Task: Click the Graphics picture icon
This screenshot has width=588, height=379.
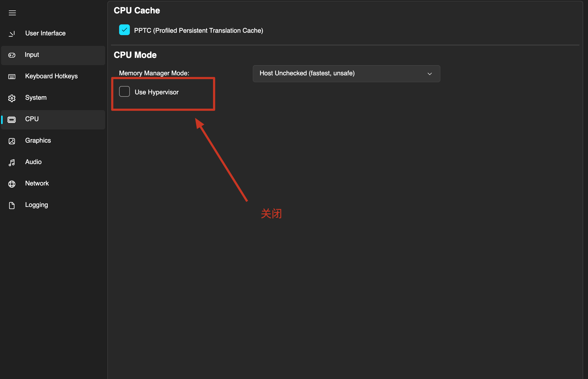Action: pos(12,141)
